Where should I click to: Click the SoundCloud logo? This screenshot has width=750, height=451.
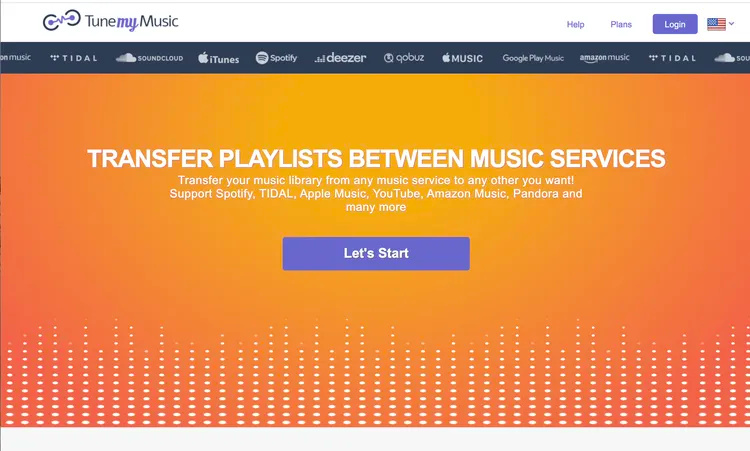[149, 58]
